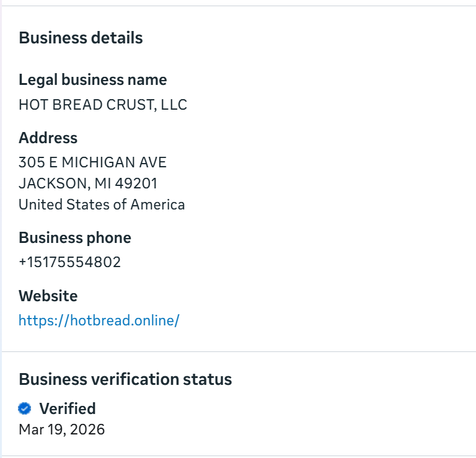Click the divider line above verification status
The width and height of the screenshot is (476, 458).
point(238,351)
